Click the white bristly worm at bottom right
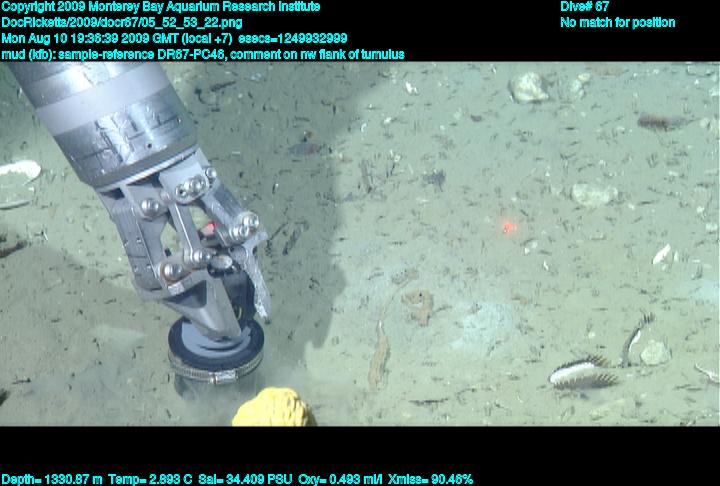This screenshot has width=720, height=486. point(583,372)
